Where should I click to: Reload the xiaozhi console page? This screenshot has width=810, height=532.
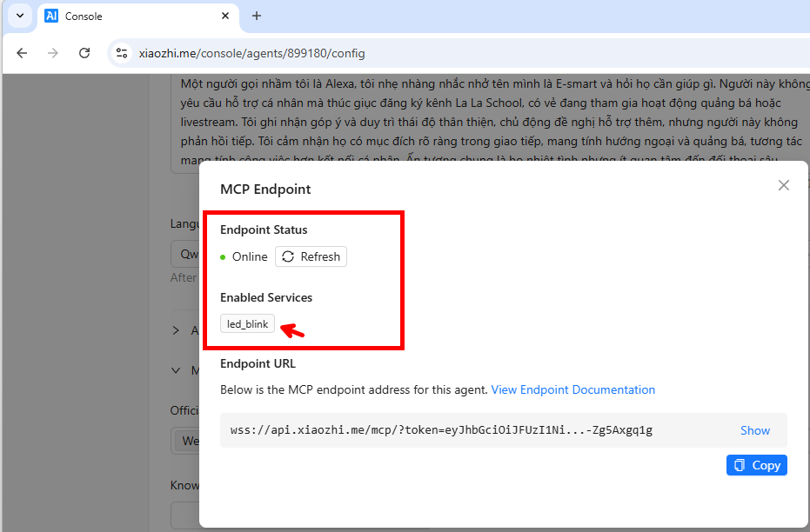click(x=84, y=53)
